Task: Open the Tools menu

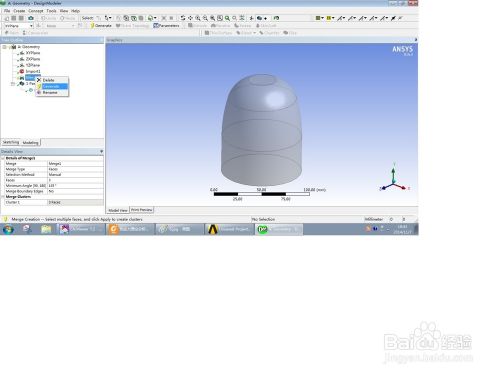Action: point(51,11)
